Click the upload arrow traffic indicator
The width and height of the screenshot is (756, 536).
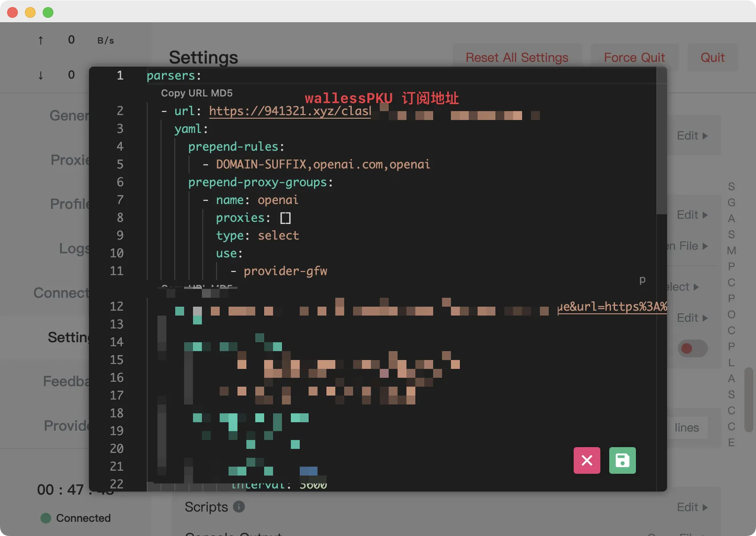(x=40, y=40)
